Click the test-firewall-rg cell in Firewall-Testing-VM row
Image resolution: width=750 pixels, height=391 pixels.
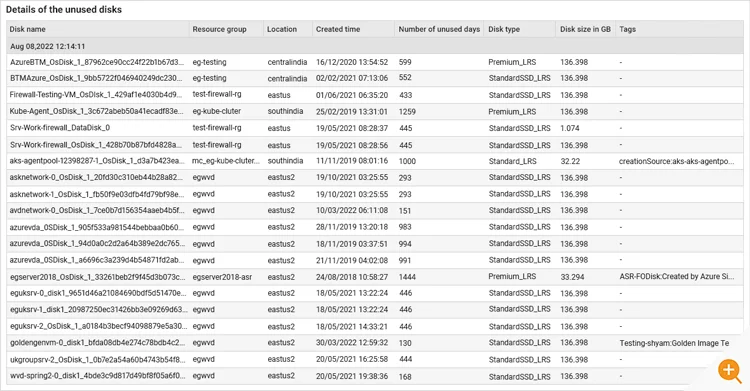217,95
